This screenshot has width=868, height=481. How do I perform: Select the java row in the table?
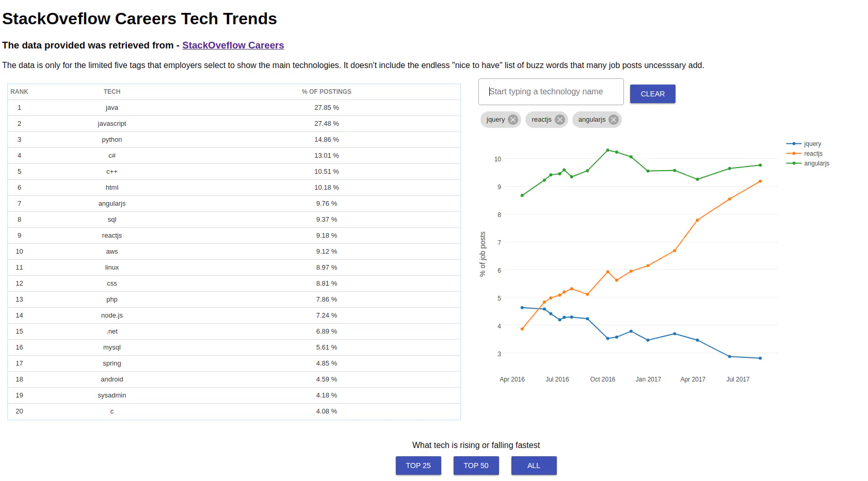(x=234, y=108)
